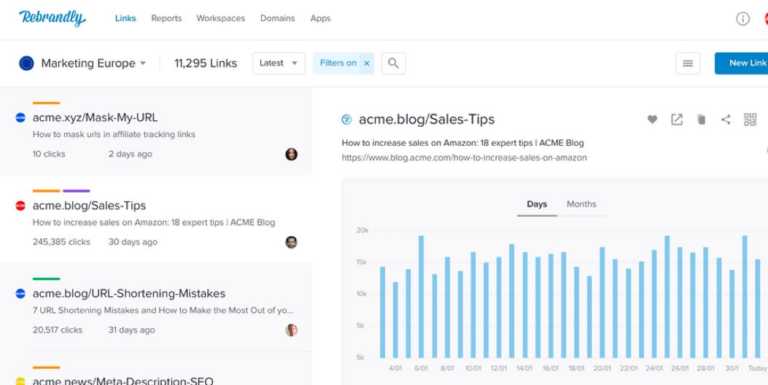768x385 pixels.
Task: Select the acme.xyz/Mask-My-URL link
Action: pyautogui.click(x=95, y=118)
